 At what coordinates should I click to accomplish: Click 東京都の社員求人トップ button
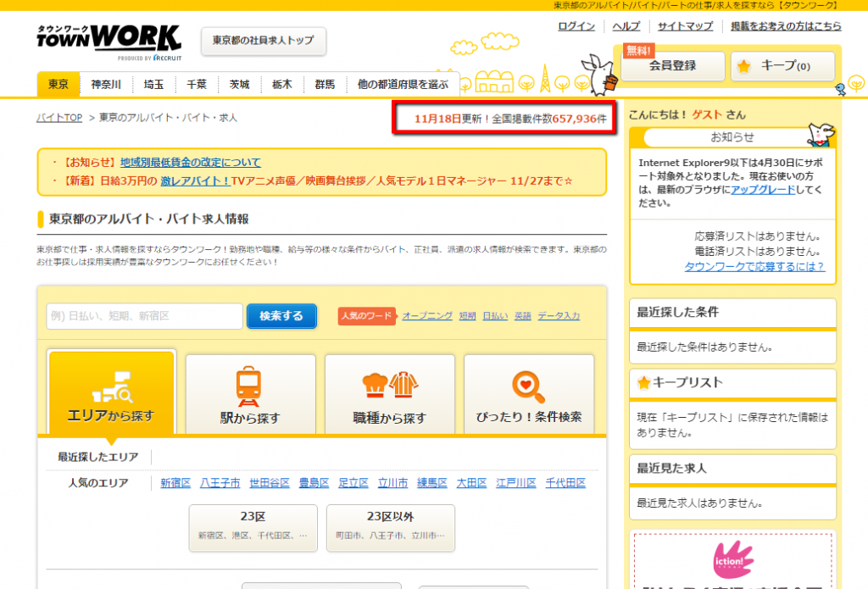tap(263, 41)
